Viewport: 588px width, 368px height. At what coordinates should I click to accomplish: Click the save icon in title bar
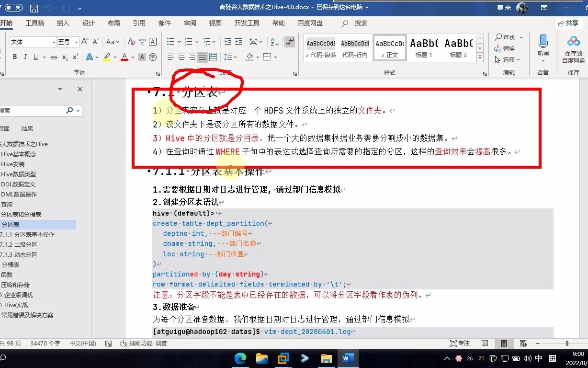point(34,8)
